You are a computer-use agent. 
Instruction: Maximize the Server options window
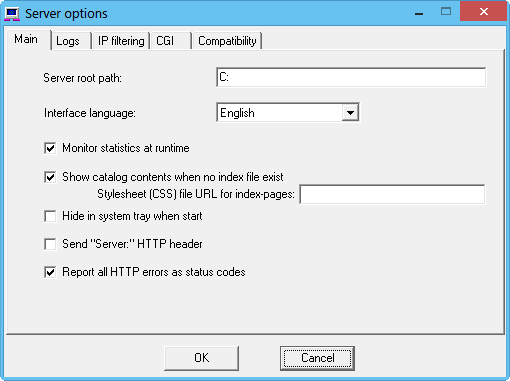tap(446, 12)
